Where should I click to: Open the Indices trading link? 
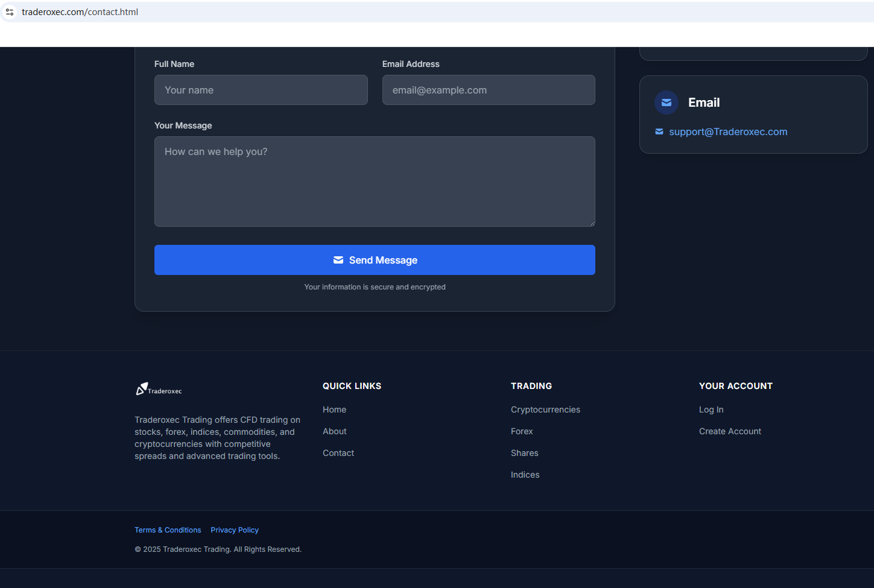[x=525, y=475]
